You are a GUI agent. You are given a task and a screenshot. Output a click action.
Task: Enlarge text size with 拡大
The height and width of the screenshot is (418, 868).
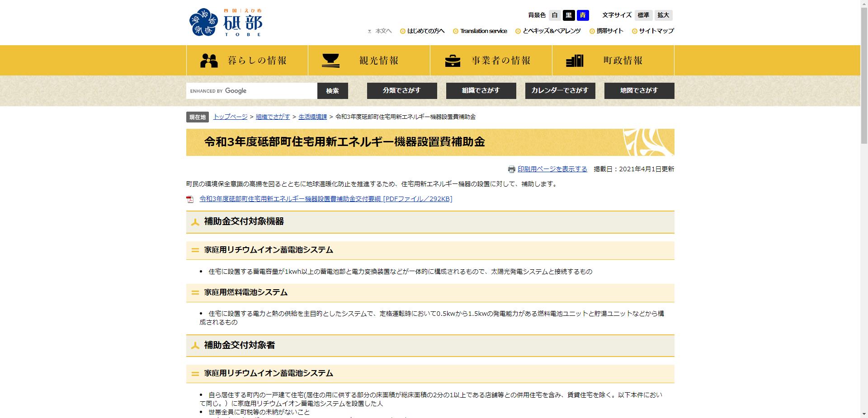663,15
